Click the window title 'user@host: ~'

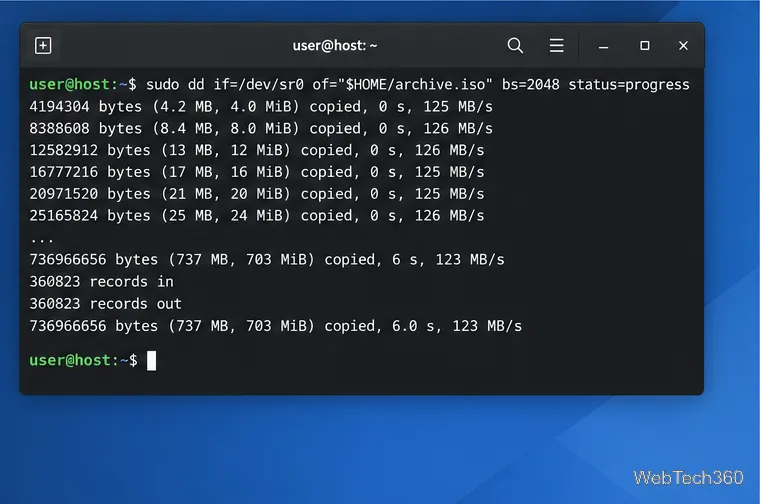335,46
